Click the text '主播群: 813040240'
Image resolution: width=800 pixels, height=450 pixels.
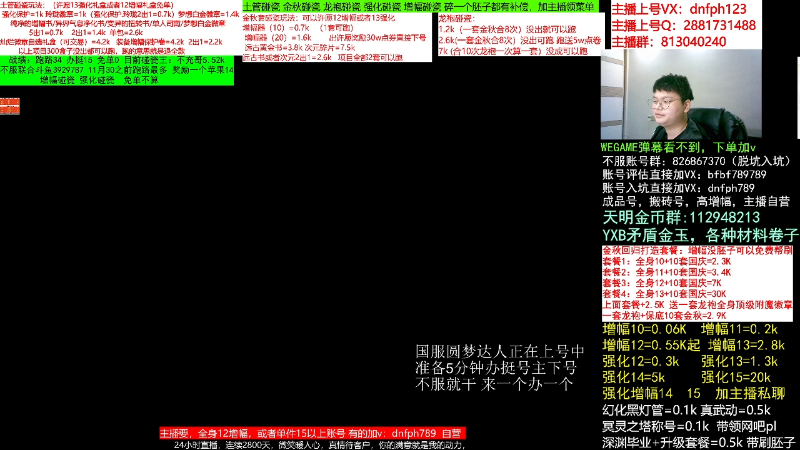(x=668, y=42)
